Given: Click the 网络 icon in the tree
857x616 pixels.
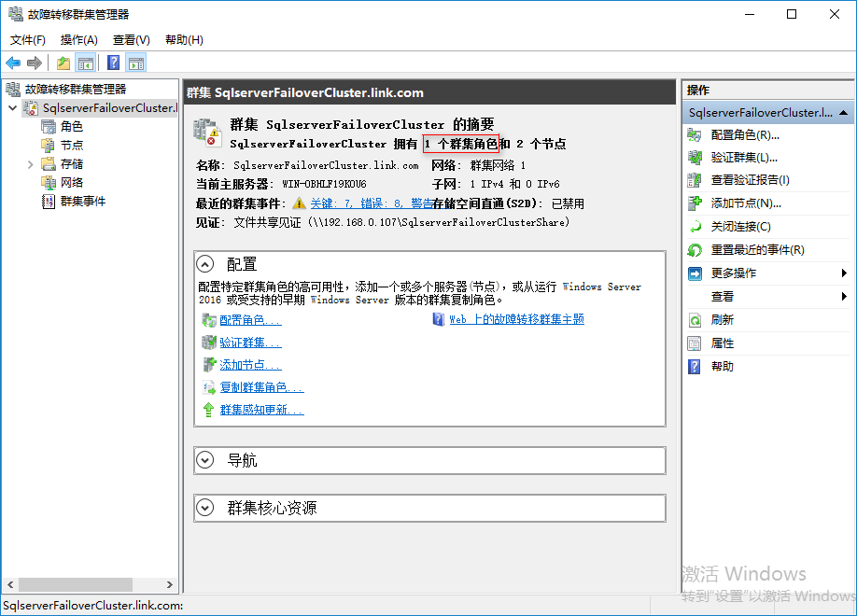Looking at the screenshot, I should [x=49, y=183].
